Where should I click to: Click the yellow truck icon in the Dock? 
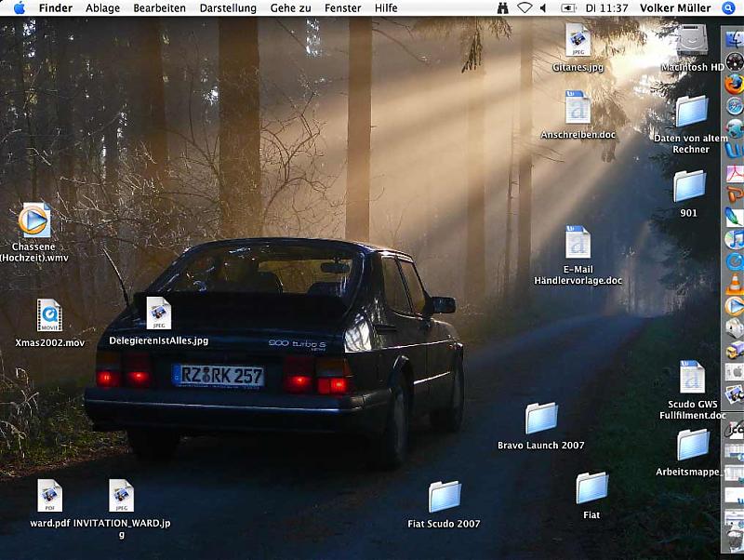tap(735, 351)
